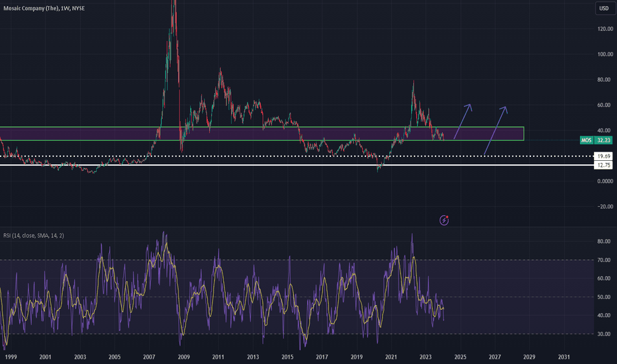Screen dimensions: 617x364
Task: Select the white dotted horizontal line at 19.69
Action: pos(297,156)
